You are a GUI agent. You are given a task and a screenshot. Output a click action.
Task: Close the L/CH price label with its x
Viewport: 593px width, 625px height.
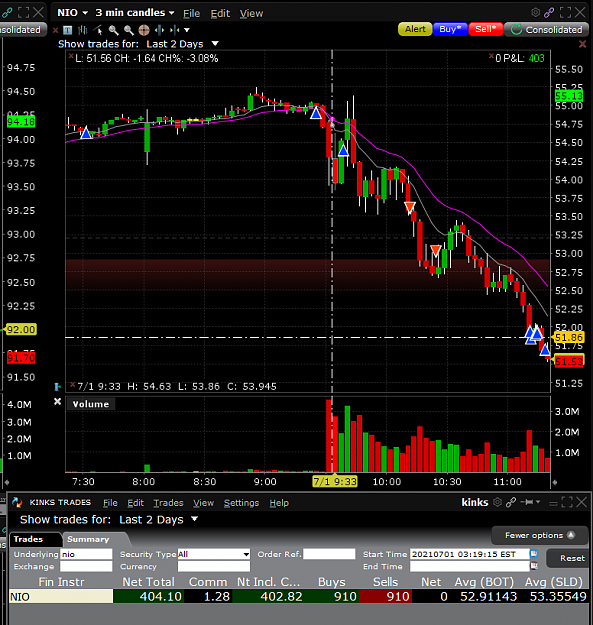point(71,56)
